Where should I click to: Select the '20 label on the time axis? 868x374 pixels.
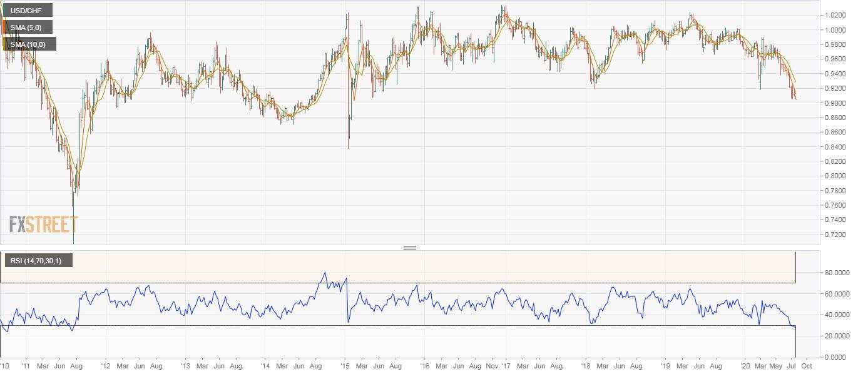[745, 365]
